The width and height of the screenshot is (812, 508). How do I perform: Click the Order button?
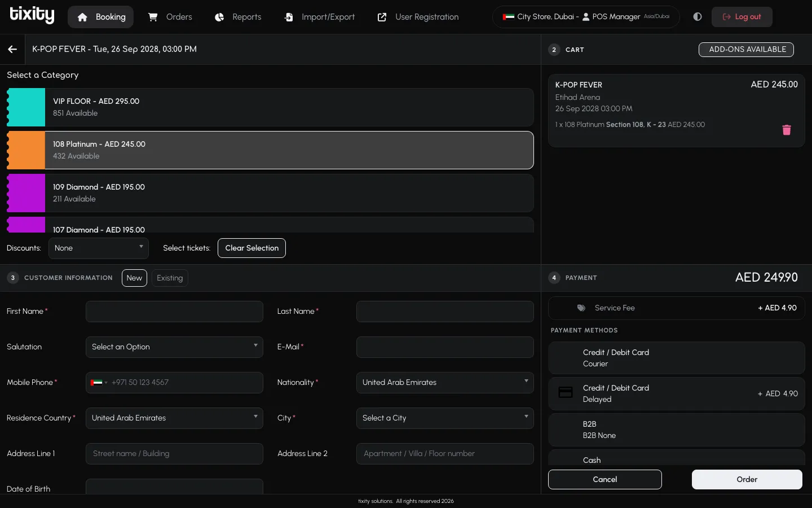click(x=747, y=480)
